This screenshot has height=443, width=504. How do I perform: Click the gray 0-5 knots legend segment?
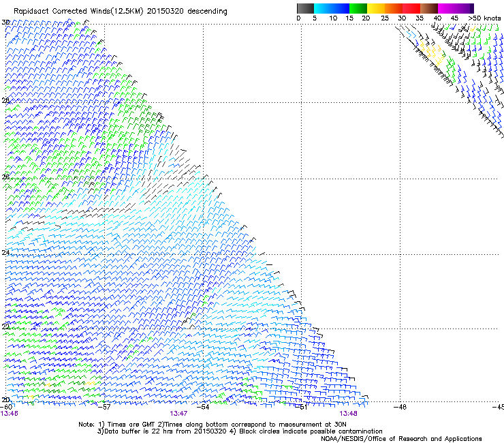(305, 8)
